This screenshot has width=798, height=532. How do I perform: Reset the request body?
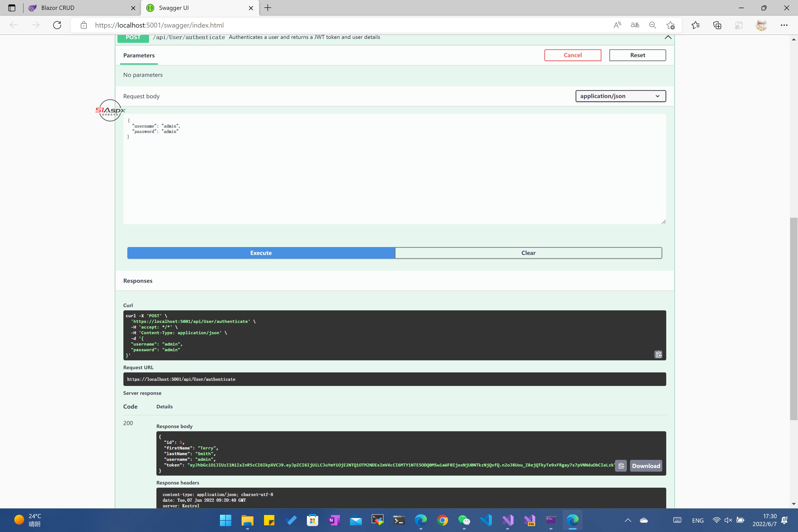pyautogui.click(x=637, y=55)
